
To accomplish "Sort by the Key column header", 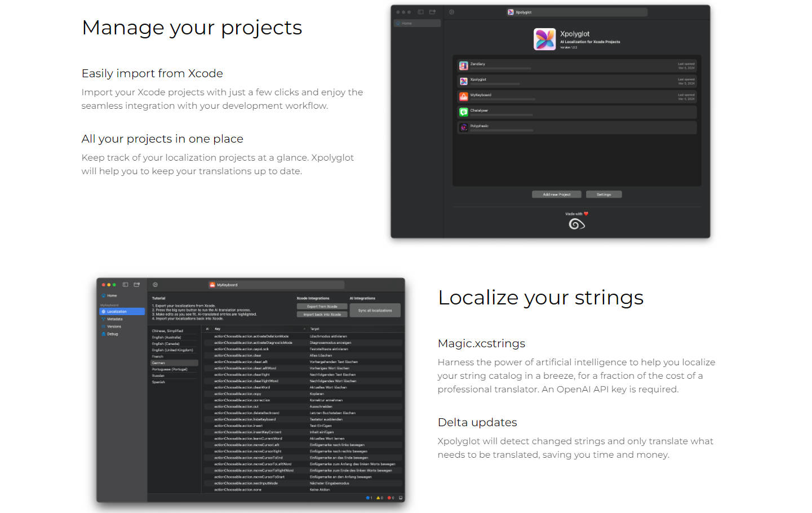I will coord(218,329).
